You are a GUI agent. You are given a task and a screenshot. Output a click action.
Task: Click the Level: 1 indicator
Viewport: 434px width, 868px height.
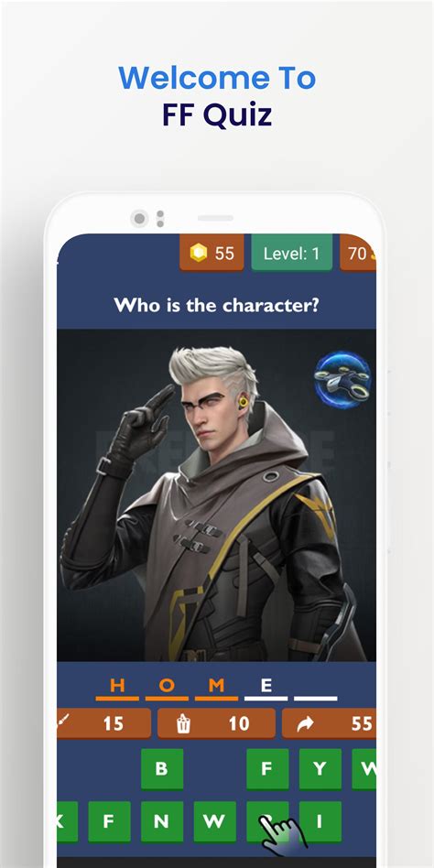(x=292, y=253)
